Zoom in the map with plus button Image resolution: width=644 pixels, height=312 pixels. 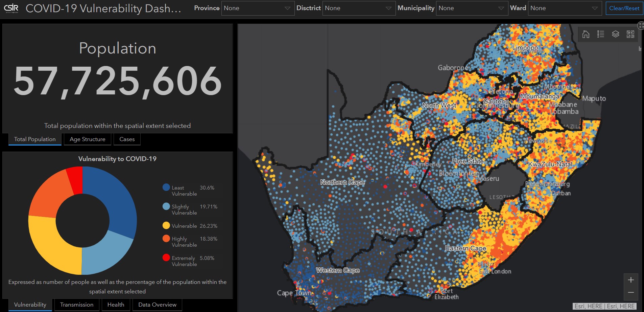631,280
